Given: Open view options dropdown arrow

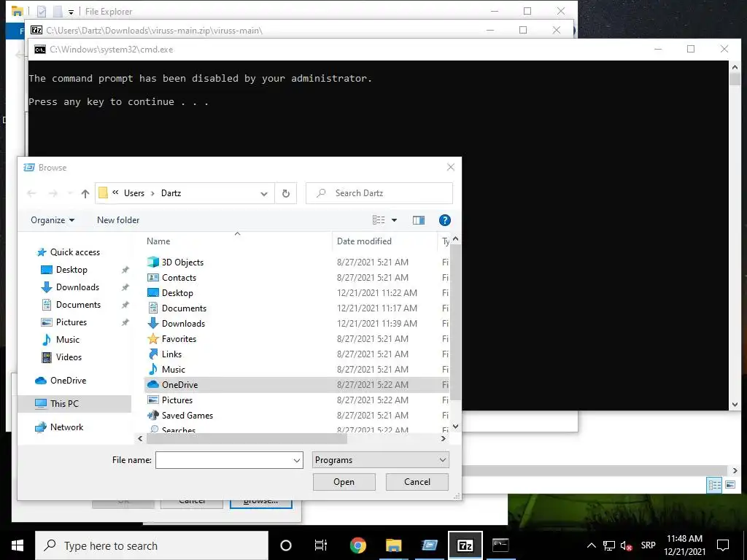Looking at the screenshot, I should (x=394, y=220).
